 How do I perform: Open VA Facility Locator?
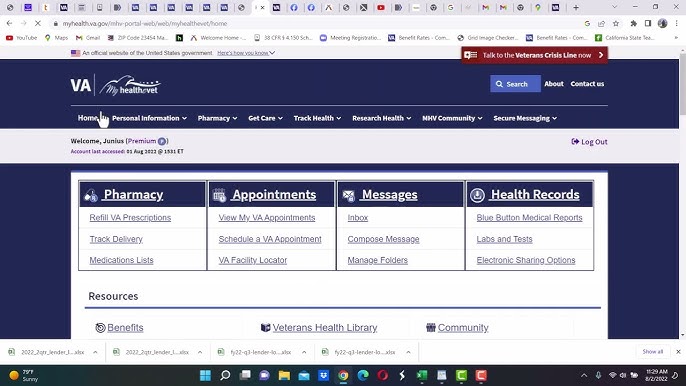click(253, 260)
